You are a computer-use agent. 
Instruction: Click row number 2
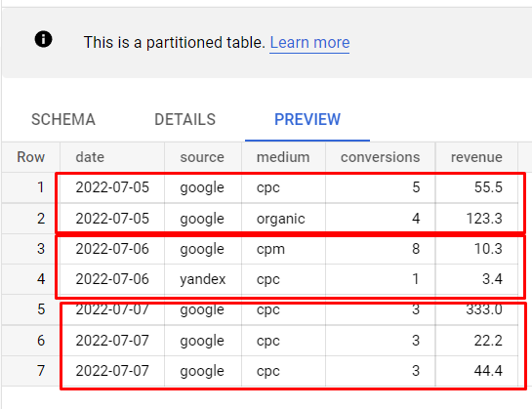(x=41, y=219)
